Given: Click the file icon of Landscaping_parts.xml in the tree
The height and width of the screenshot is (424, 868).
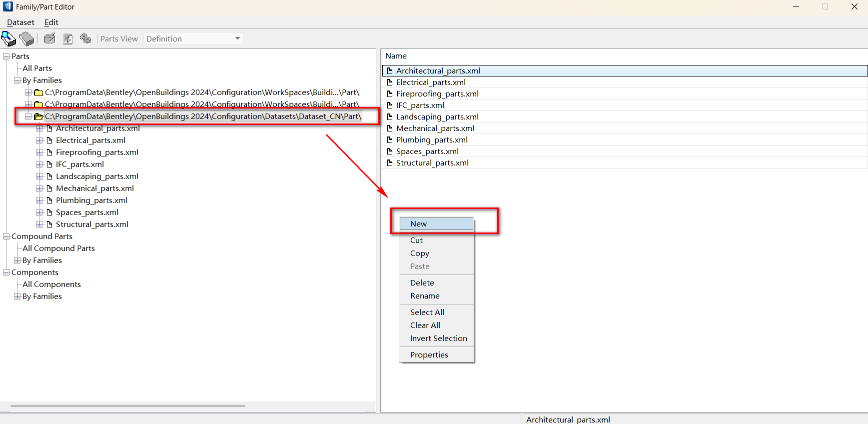Looking at the screenshot, I should (x=49, y=176).
